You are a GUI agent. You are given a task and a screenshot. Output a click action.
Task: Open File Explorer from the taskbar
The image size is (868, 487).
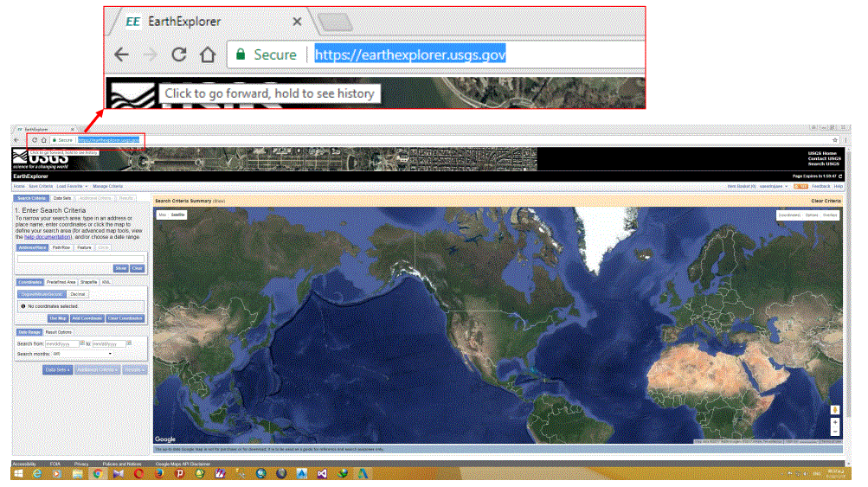click(78, 474)
